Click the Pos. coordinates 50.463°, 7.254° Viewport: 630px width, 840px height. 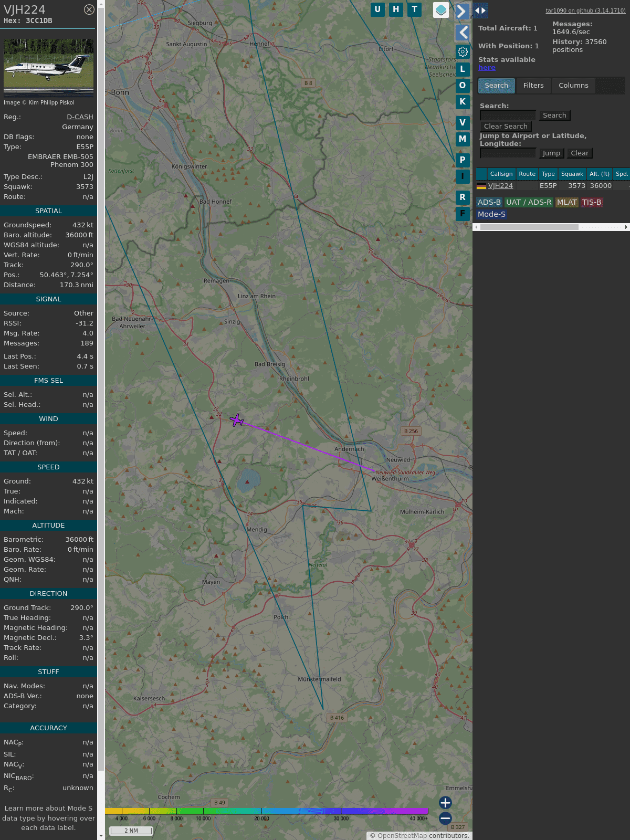[67, 275]
